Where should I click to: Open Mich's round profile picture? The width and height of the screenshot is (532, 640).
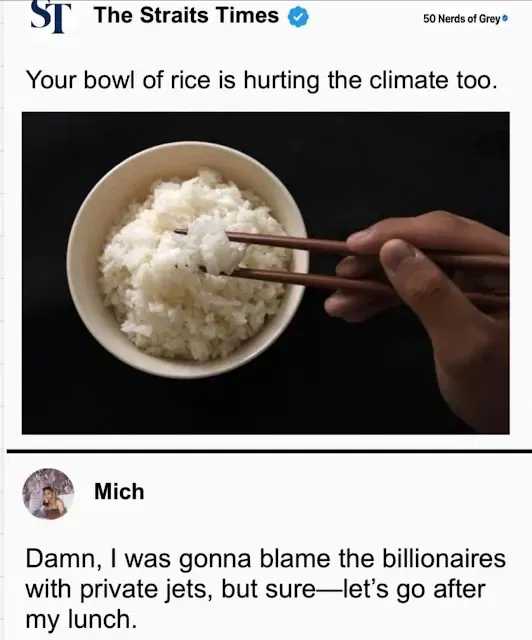click(48, 494)
